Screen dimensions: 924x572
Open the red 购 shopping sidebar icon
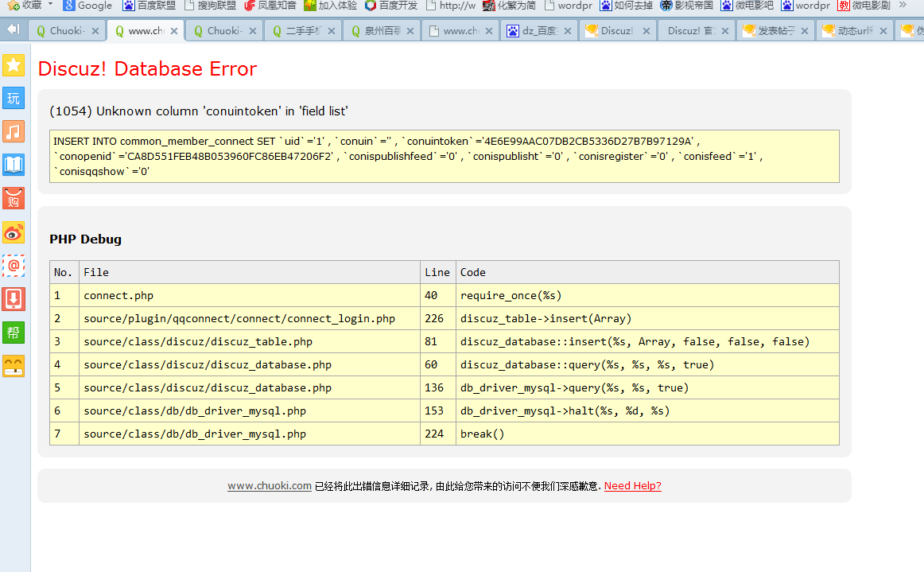[x=14, y=198]
